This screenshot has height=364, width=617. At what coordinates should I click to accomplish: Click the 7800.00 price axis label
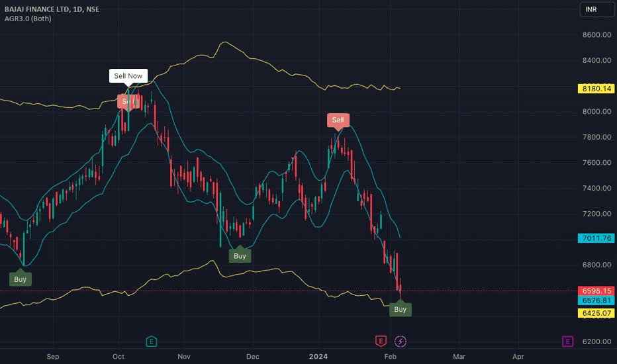point(596,137)
